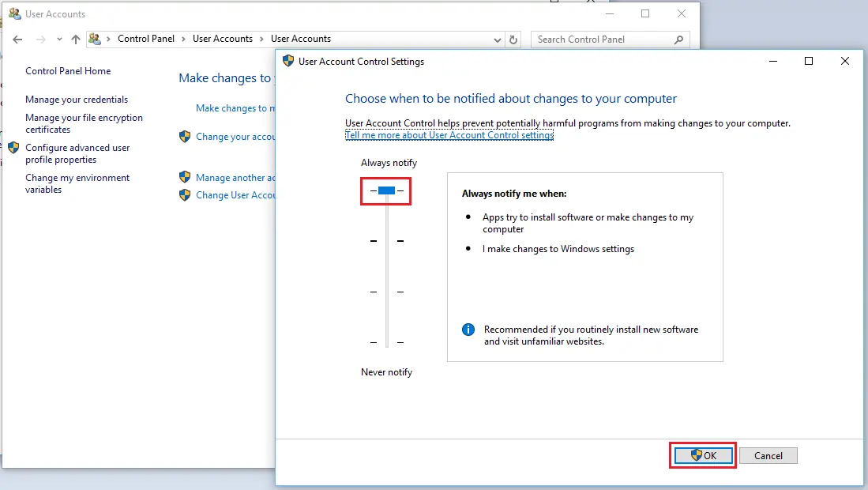Open the recent locations dropdown arrow

59,40
